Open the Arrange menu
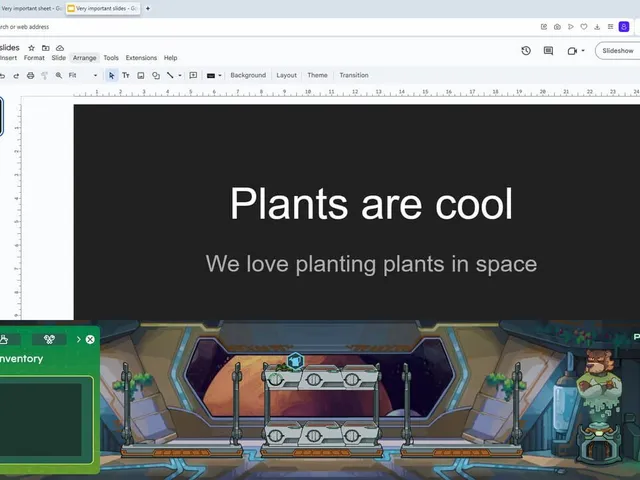The height and width of the screenshot is (480, 640). pyautogui.click(x=84, y=58)
